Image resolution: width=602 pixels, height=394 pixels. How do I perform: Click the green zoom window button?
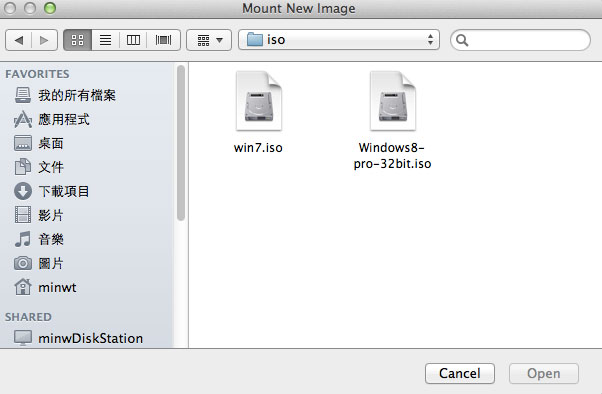click(x=50, y=8)
